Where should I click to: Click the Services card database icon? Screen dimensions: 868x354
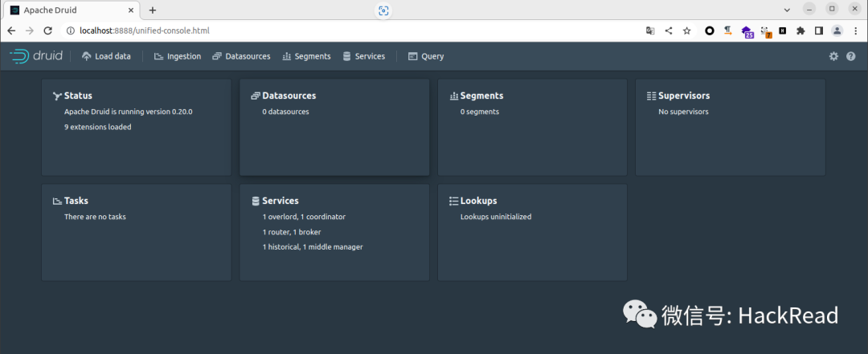pyautogui.click(x=256, y=201)
